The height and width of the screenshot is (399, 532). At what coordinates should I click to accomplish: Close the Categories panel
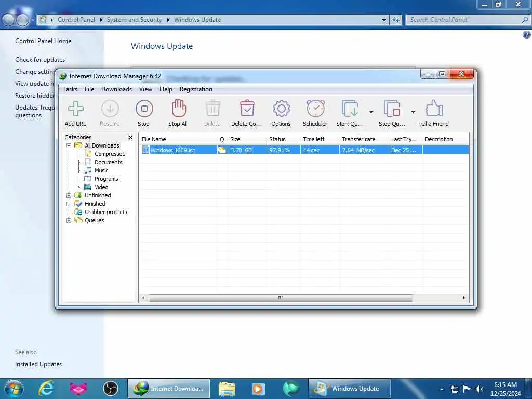[x=130, y=137]
